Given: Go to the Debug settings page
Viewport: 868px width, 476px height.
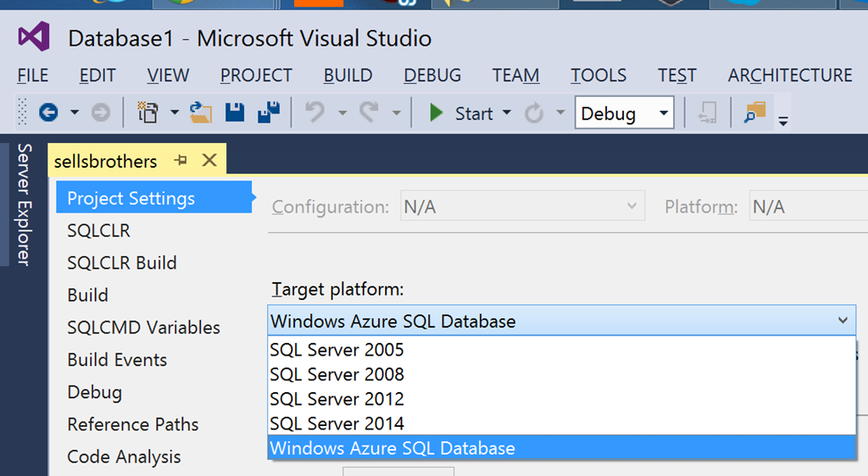Looking at the screenshot, I should click(95, 392).
